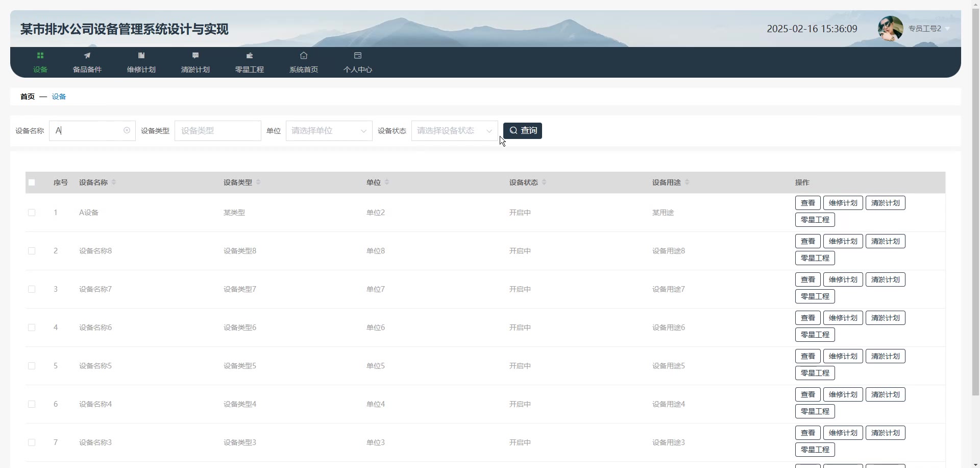This screenshot has height=468, width=980.
Task: Clear the 设备名称 search field
Action: click(x=127, y=130)
